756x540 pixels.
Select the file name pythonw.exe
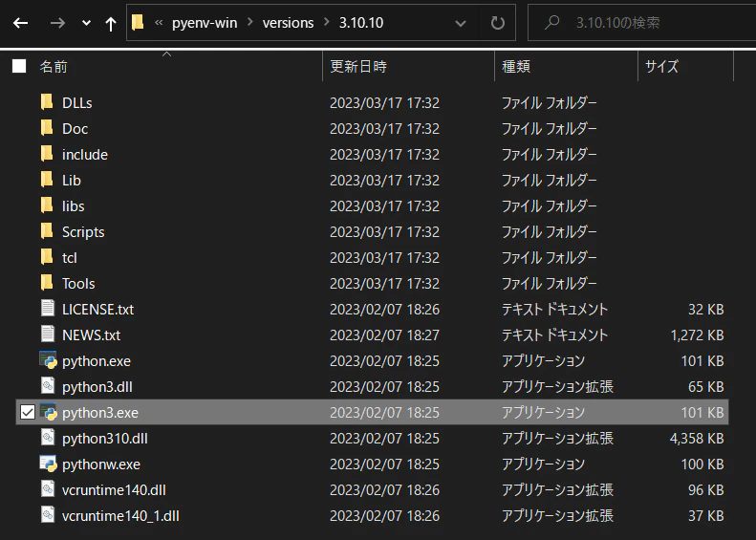pyautogui.click(x=101, y=464)
